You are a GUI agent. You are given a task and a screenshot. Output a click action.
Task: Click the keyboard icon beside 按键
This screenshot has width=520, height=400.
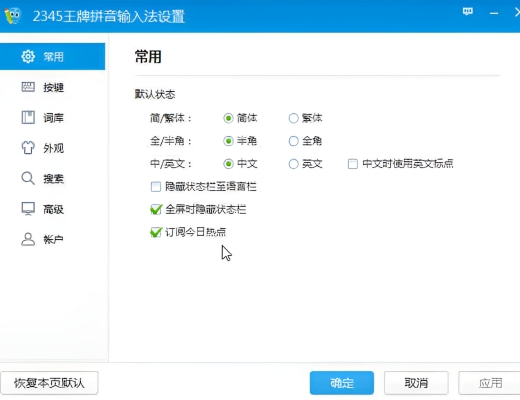pyautogui.click(x=28, y=87)
